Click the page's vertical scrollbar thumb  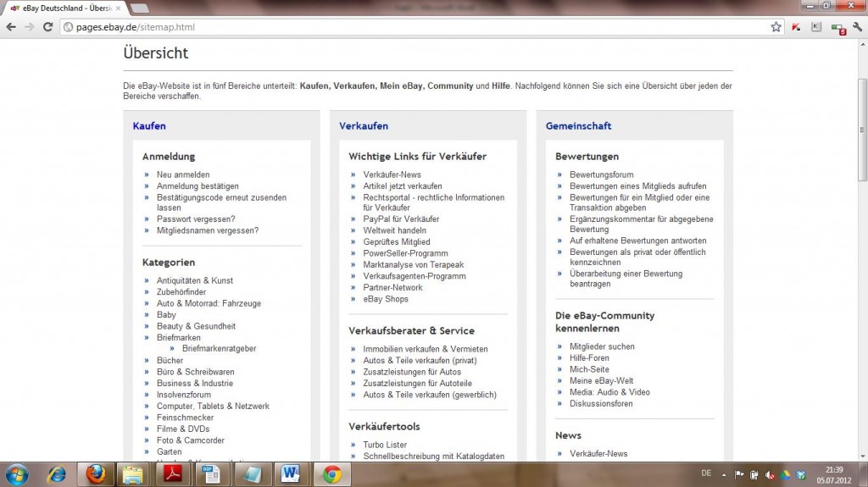click(x=862, y=130)
